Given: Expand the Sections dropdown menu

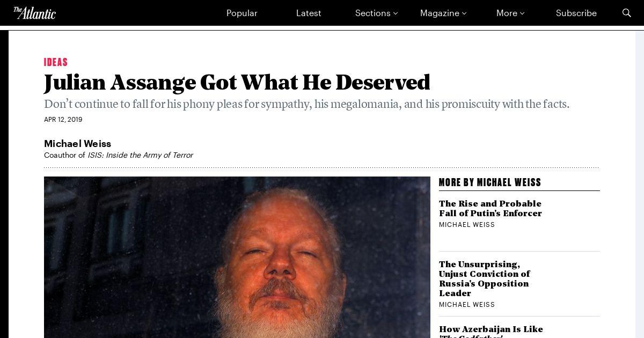Looking at the screenshot, I should click(x=376, y=13).
